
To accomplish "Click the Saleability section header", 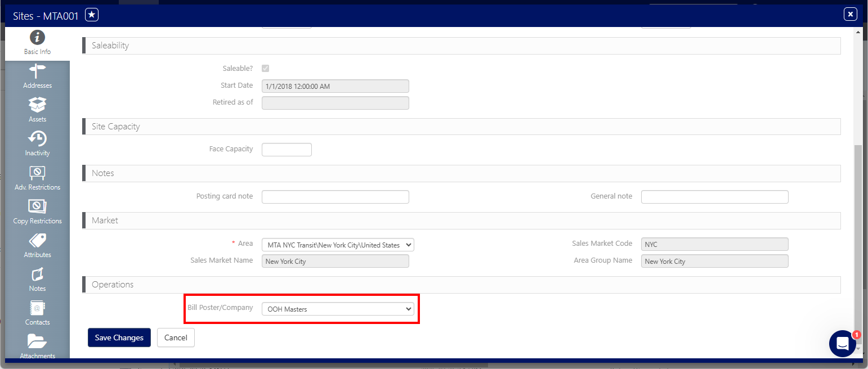I will (x=462, y=46).
